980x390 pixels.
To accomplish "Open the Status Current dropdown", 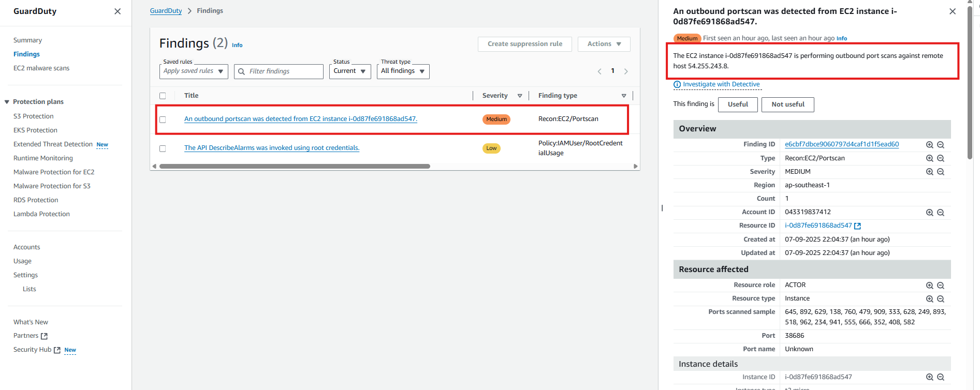I will tap(350, 71).
